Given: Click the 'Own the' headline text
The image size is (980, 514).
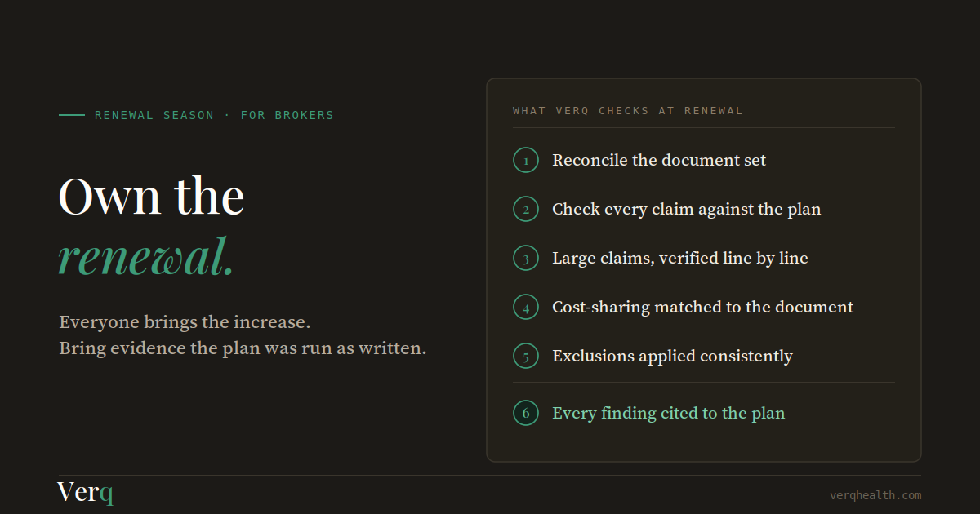Looking at the screenshot, I should [x=151, y=196].
